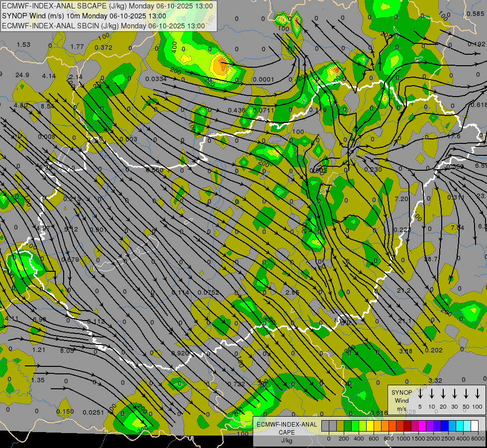The width and height of the screenshot is (487, 448).
Task: Click the 100 m/s wind legend arrow
Action: pos(478,394)
